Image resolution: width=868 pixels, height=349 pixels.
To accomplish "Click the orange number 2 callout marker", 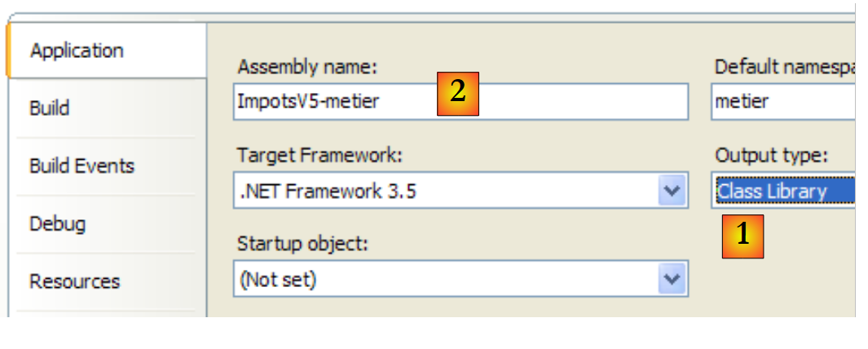I will 457,93.
